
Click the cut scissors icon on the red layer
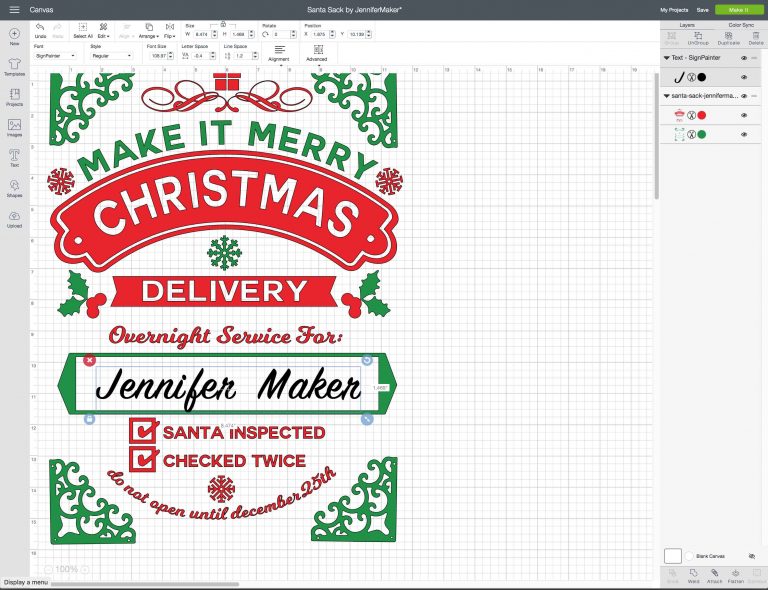pos(691,116)
